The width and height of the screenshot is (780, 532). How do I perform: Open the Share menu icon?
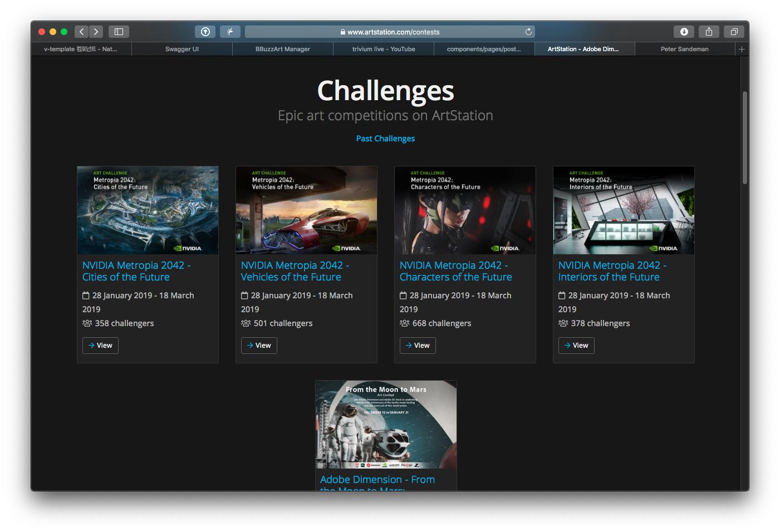click(709, 32)
